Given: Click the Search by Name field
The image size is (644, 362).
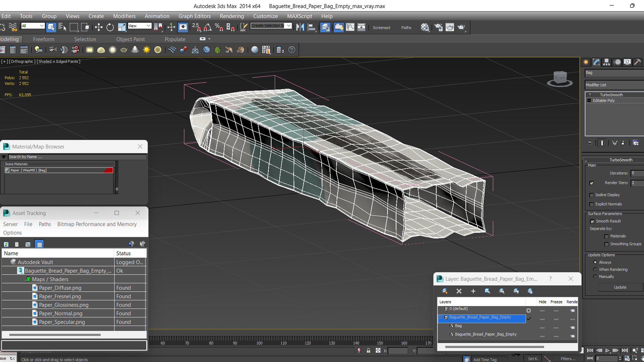Looking at the screenshot, I should pyautogui.click(x=77, y=157).
